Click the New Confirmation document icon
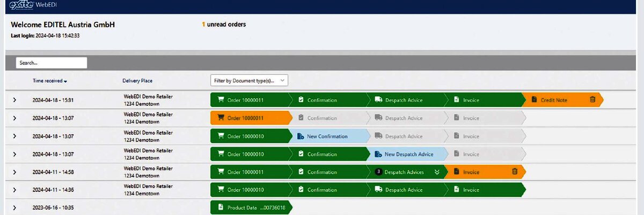 301,137
